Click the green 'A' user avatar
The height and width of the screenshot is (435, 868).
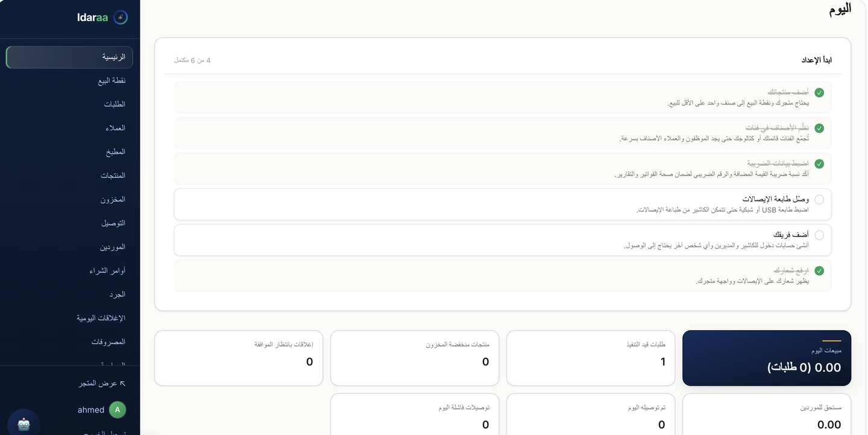click(x=118, y=410)
